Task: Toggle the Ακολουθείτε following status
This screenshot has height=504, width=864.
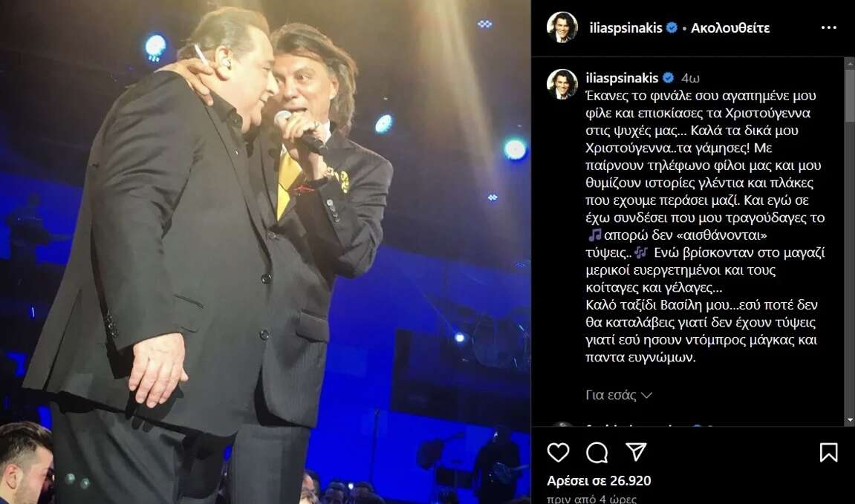Action: tap(730, 28)
